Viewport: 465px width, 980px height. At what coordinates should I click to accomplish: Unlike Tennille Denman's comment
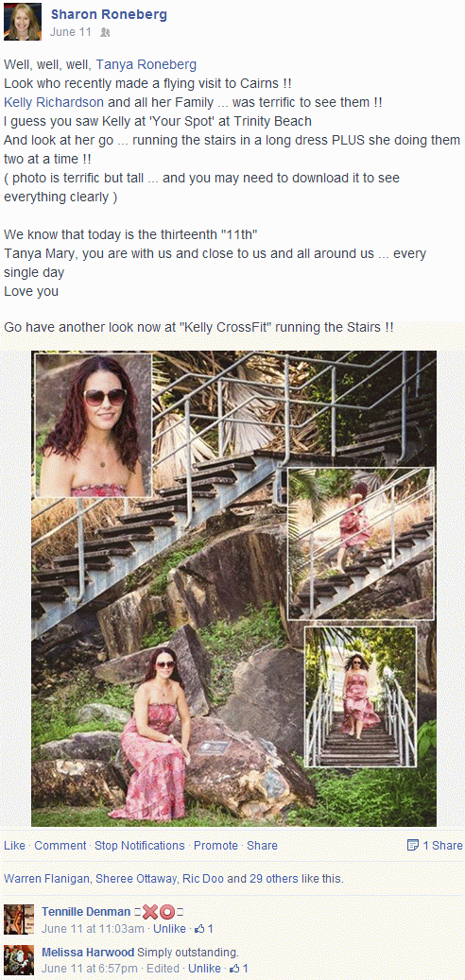(169, 929)
